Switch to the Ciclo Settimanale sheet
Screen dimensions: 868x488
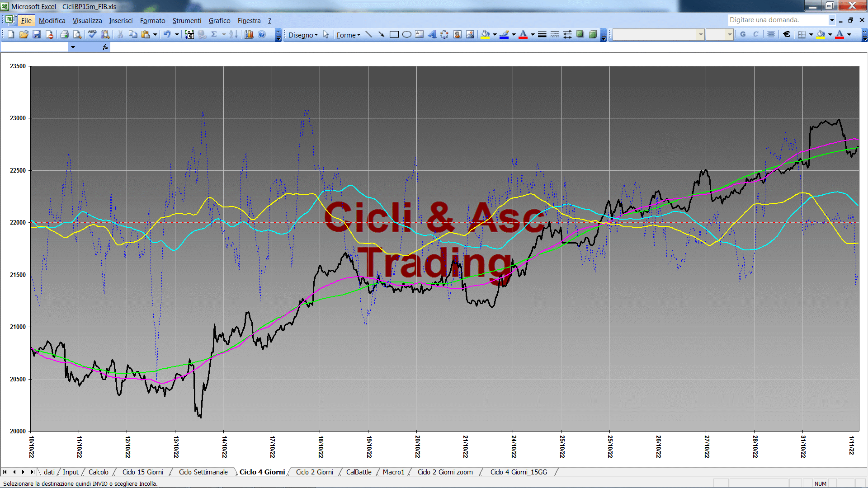(x=203, y=472)
